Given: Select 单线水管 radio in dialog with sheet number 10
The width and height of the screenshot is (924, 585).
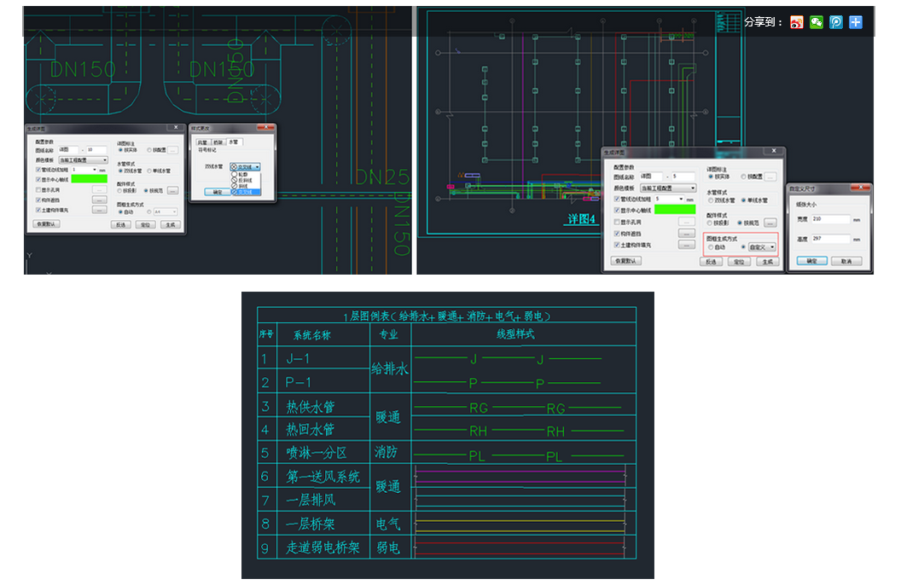Looking at the screenshot, I should click(x=149, y=171).
